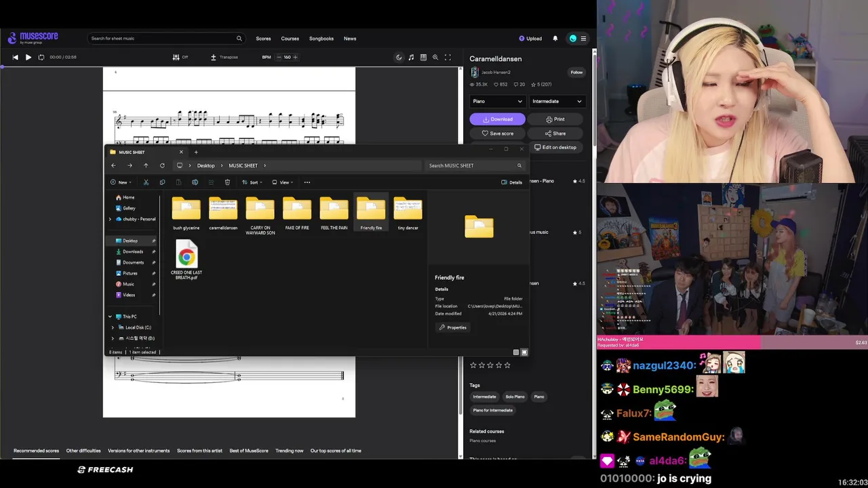
Task: Click Save score
Action: point(497,134)
